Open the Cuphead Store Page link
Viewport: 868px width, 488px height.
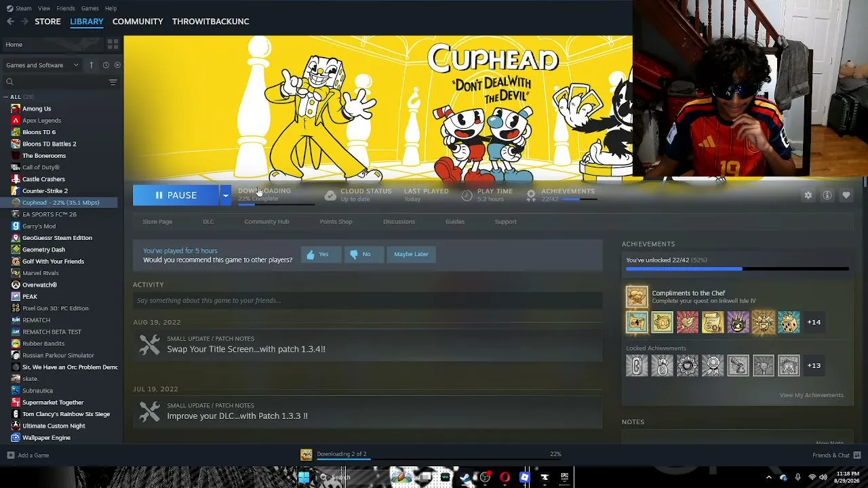pyautogui.click(x=157, y=222)
